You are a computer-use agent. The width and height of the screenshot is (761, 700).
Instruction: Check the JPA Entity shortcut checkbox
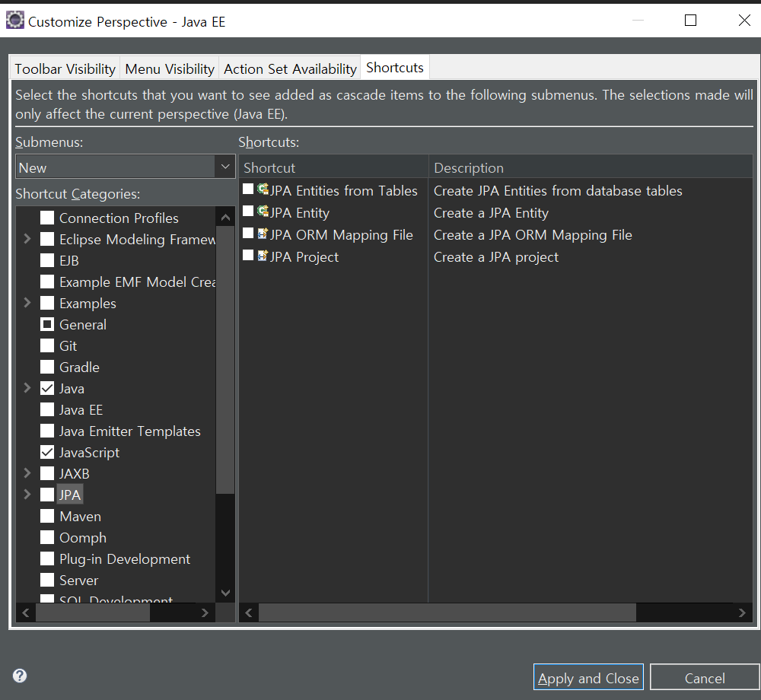pos(248,211)
